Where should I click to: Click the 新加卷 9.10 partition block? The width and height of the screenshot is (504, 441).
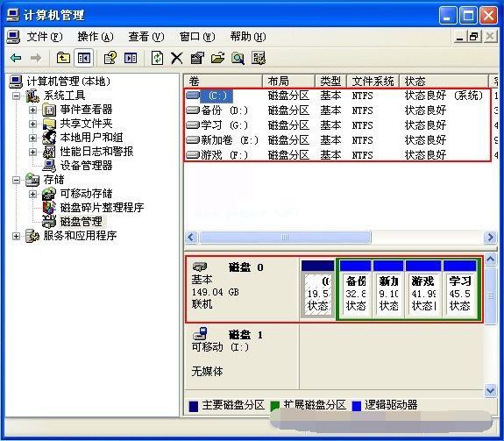(x=388, y=289)
